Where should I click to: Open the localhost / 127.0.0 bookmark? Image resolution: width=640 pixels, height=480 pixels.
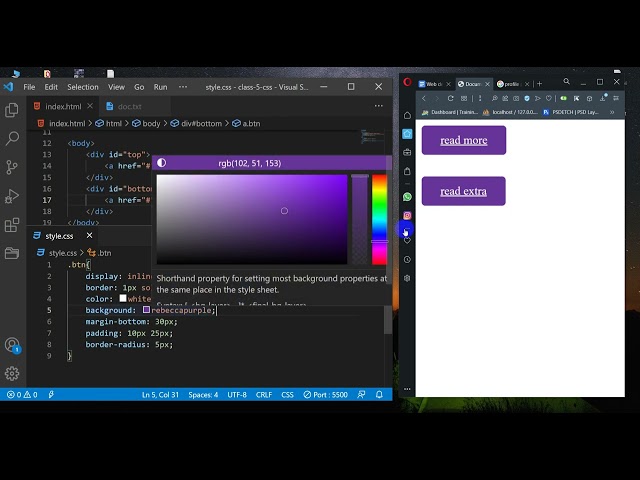[x=511, y=112]
